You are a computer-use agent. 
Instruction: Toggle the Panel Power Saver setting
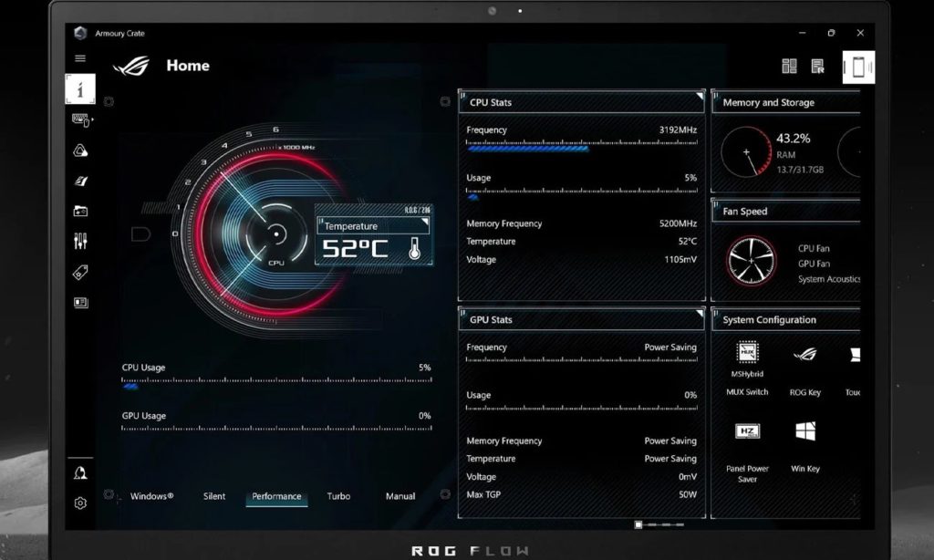point(747,431)
